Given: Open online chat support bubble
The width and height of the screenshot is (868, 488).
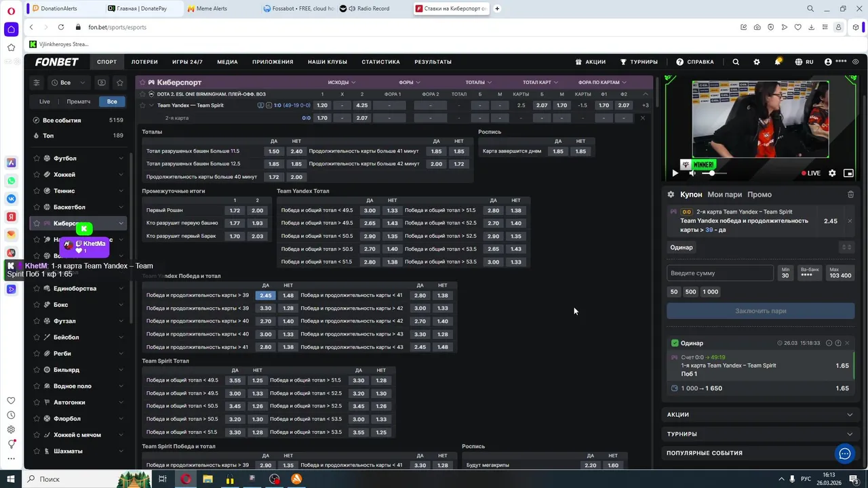Looking at the screenshot, I should tap(844, 454).
